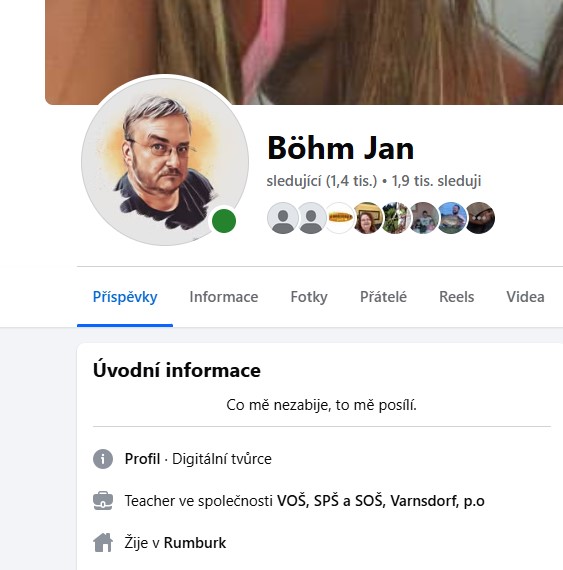Open the friend thumbnail with green plants
This screenshot has width=563, height=570.
(396, 218)
